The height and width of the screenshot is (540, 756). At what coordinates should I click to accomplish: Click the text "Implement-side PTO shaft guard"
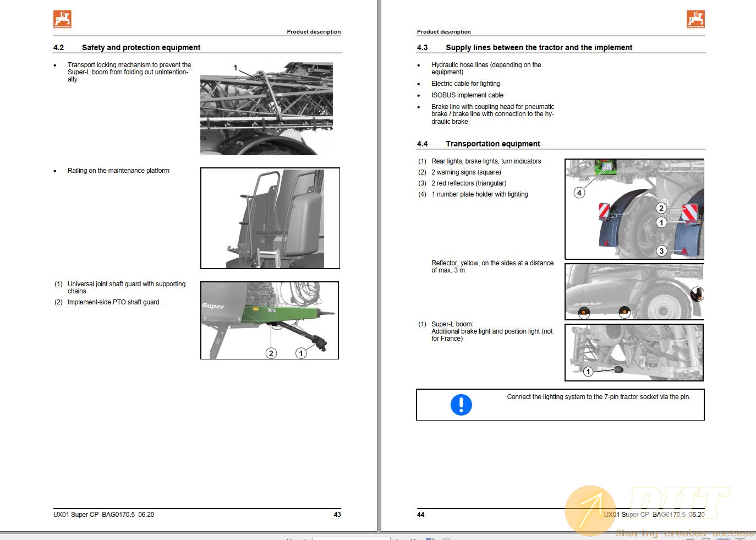pyautogui.click(x=113, y=302)
